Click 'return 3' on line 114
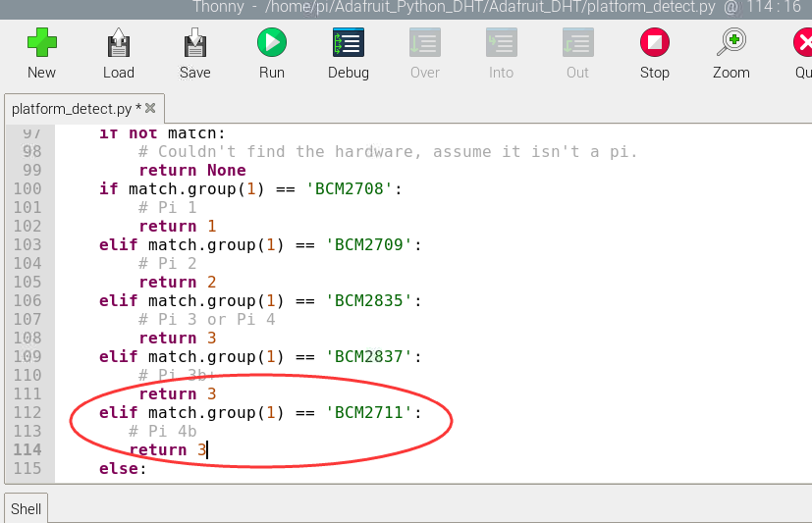This screenshot has width=812, height=523. point(168,449)
